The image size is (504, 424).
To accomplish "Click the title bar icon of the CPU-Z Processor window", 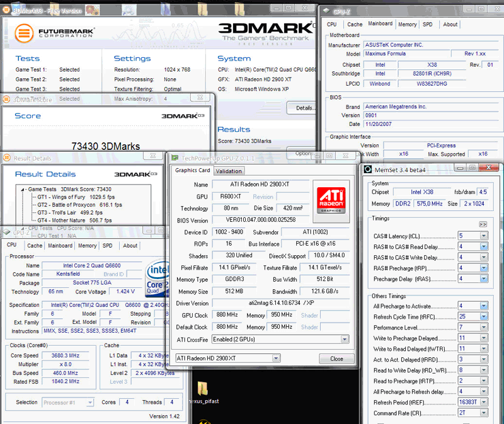I will (6, 232).
